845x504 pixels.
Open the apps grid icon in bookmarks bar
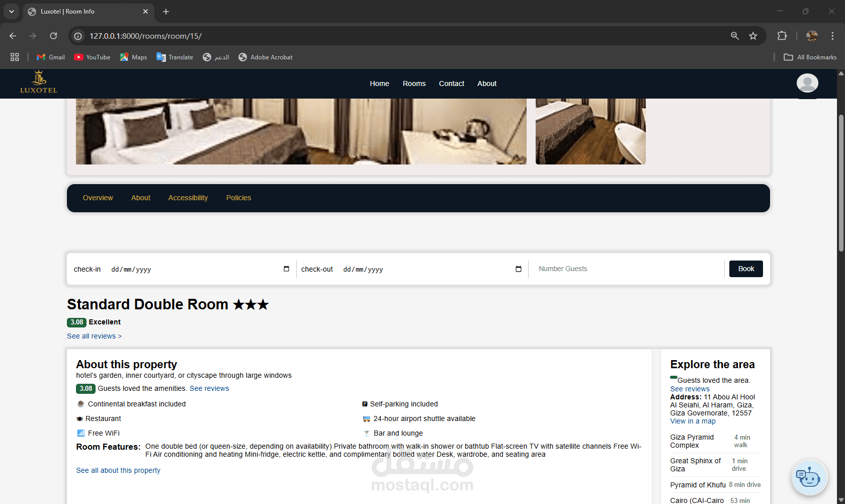(15, 57)
